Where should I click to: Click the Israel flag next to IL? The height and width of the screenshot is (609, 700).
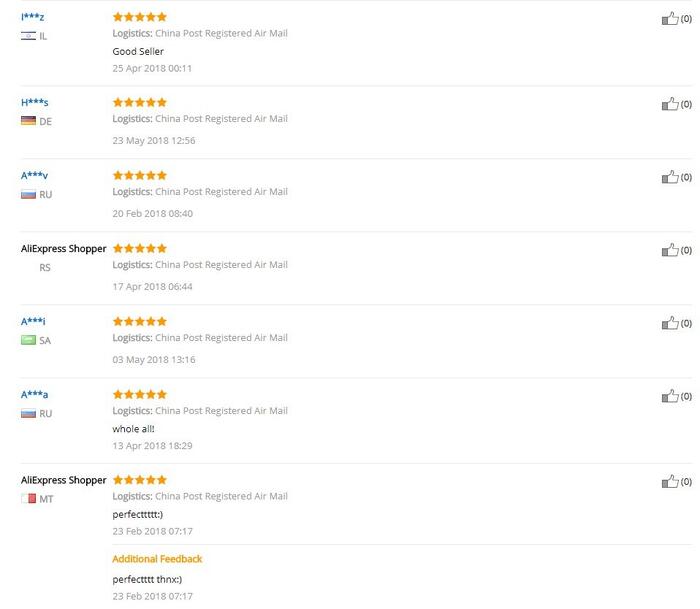point(28,36)
